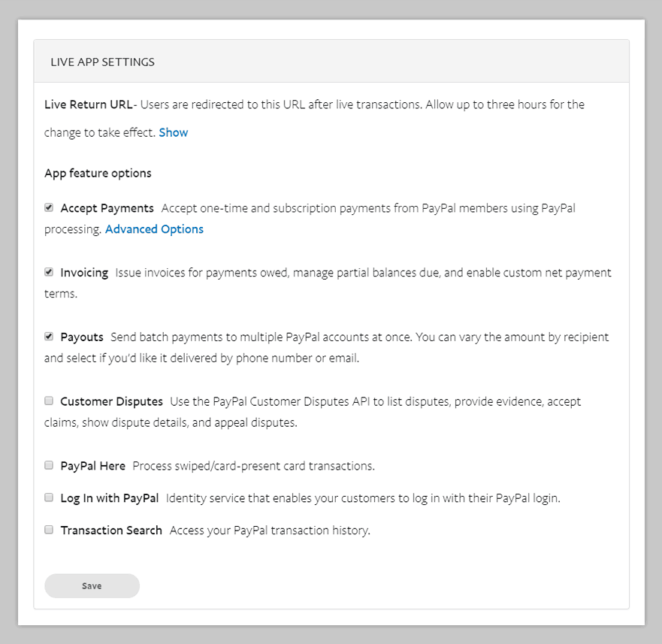Check the Log In with PayPal box

[49, 497]
